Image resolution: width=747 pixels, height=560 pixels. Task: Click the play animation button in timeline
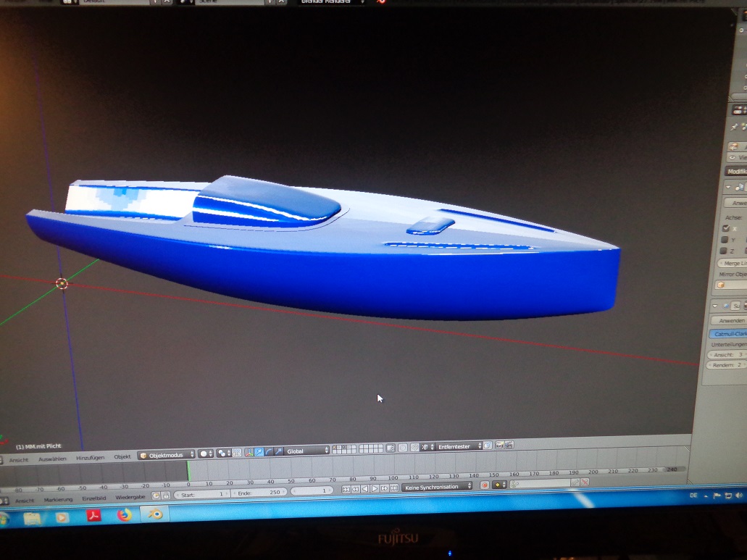(375, 489)
